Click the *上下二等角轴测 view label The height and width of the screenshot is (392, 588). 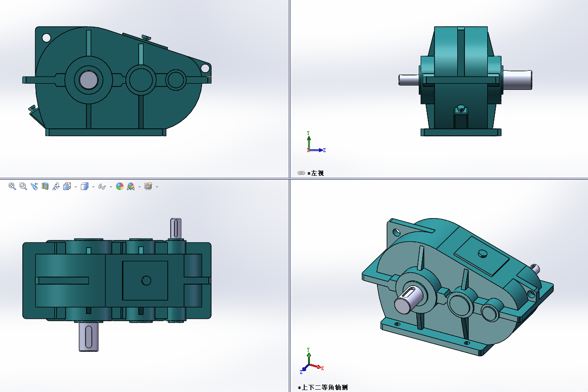coord(323,387)
